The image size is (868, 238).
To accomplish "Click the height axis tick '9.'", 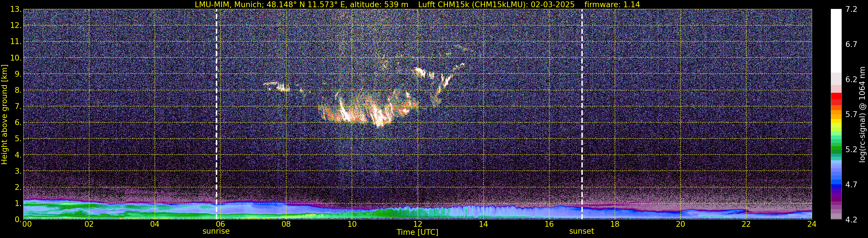I will click(x=18, y=74).
